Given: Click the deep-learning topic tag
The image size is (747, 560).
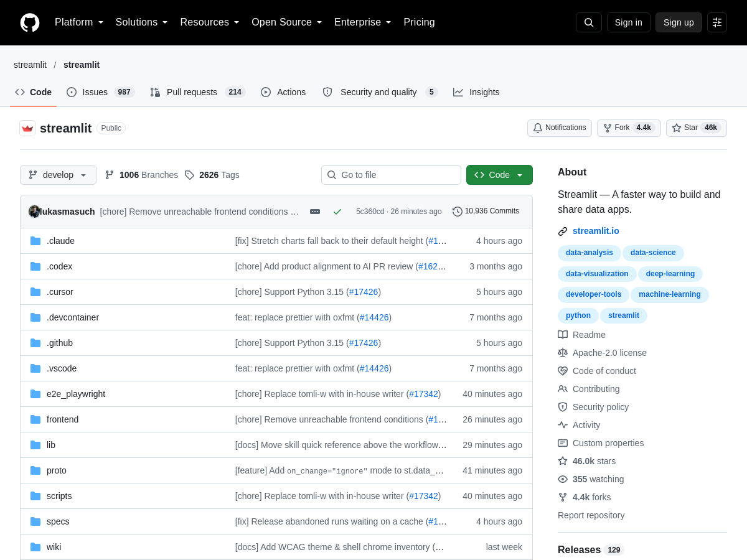Looking at the screenshot, I should [x=670, y=274].
